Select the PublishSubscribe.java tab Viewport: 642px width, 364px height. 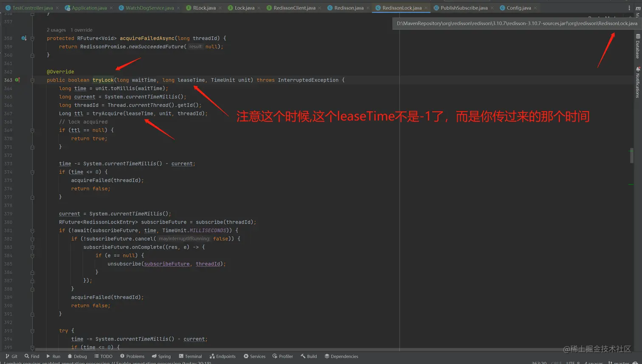[464, 8]
